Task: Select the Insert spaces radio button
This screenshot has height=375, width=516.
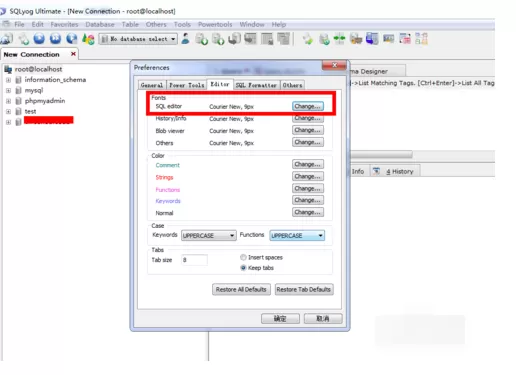Action: [x=243, y=257]
